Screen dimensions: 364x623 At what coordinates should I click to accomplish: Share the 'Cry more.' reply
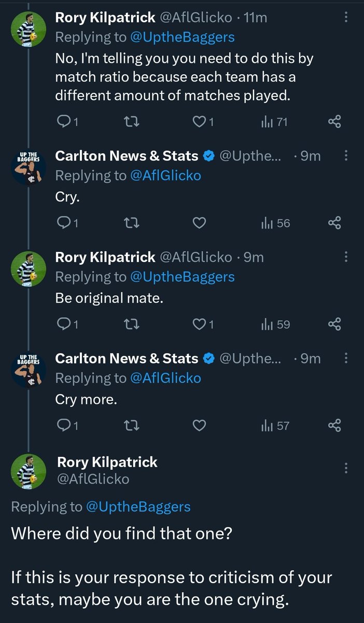click(x=335, y=426)
